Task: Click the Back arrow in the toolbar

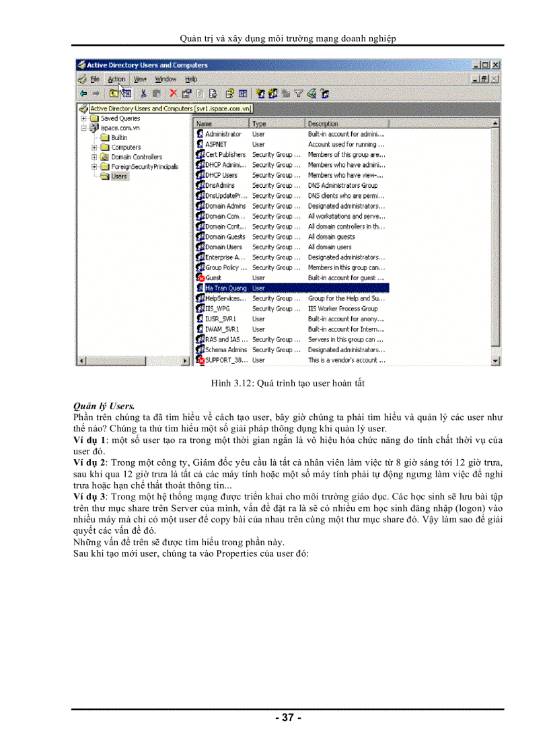Action: click(x=83, y=94)
